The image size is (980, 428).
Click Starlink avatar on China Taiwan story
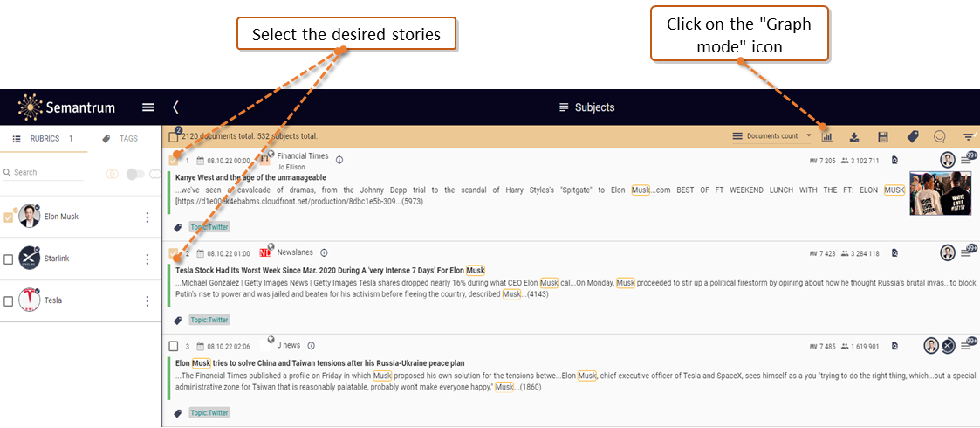tap(948, 345)
